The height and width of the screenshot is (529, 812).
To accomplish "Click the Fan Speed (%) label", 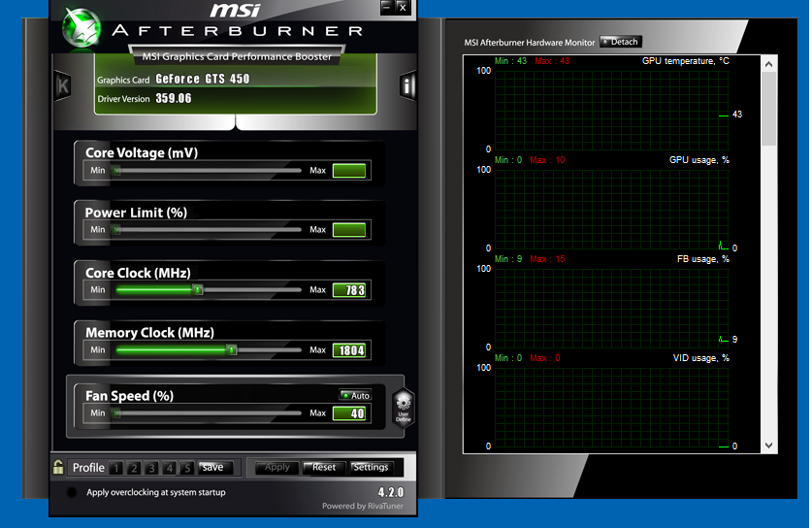I will click(129, 396).
